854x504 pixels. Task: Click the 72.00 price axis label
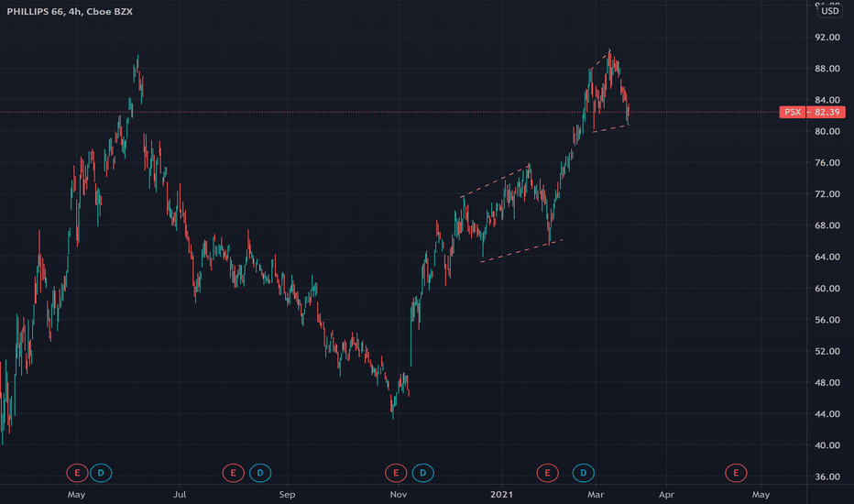pyautogui.click(x=827, y=194)
